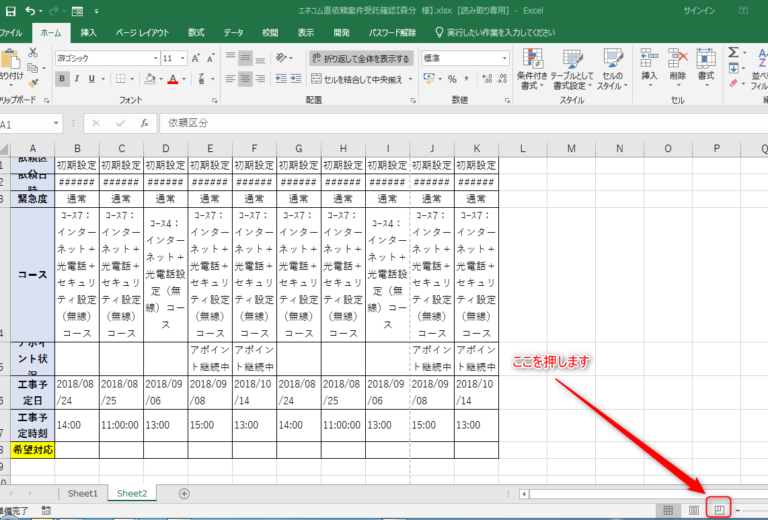The image size is (768, 520).
Task: Open the ホーム ribbon tab
Action: (x=51, y=33)
